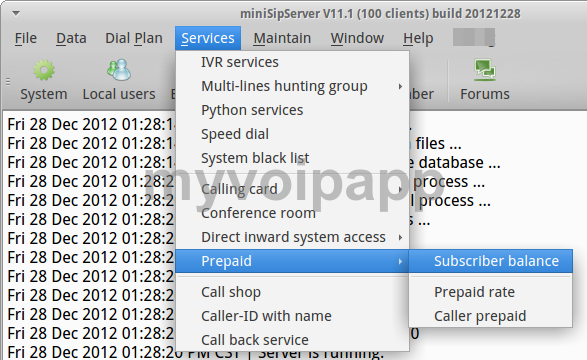Click the title bar window menu arrow
The width and height of the screenshot is (587, 360).
[16, 14]
